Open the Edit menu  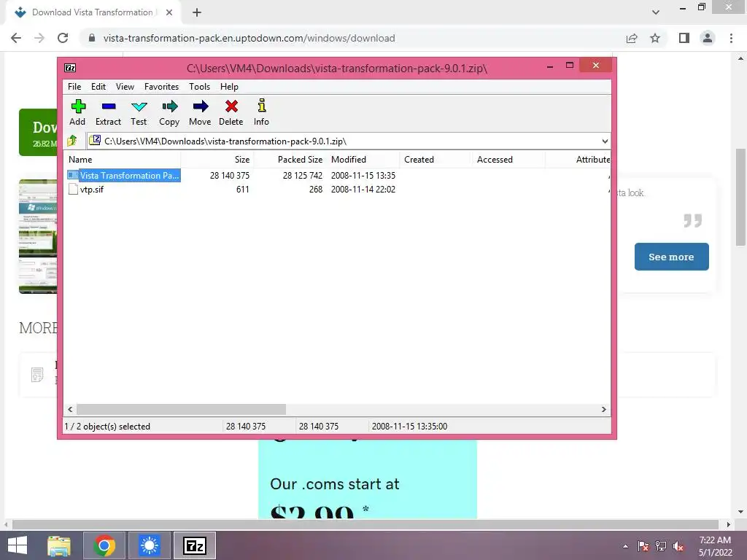point(98,87)
